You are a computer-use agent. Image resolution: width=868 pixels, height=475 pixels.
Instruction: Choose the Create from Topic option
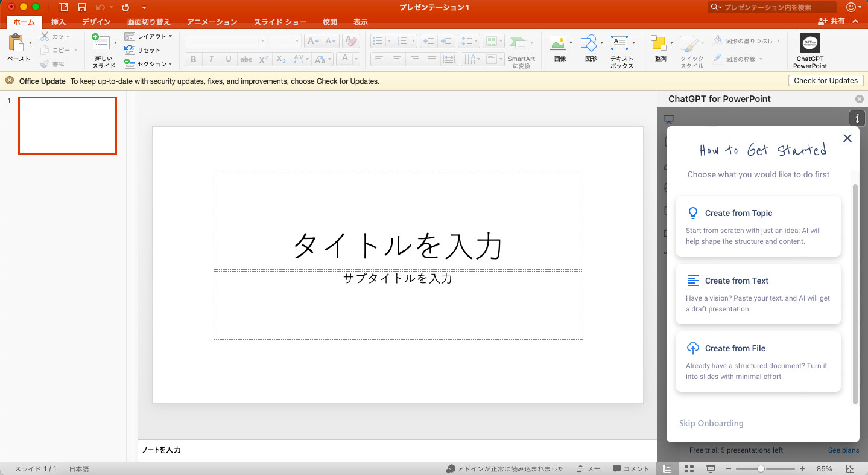coord(758,226)
